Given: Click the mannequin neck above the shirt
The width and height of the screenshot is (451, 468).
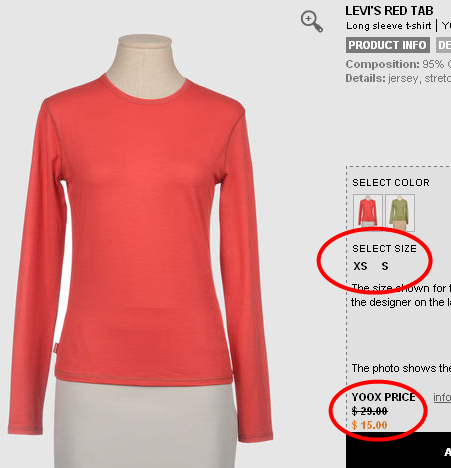Looking at the screenshot, I should (x=145, y=65).
